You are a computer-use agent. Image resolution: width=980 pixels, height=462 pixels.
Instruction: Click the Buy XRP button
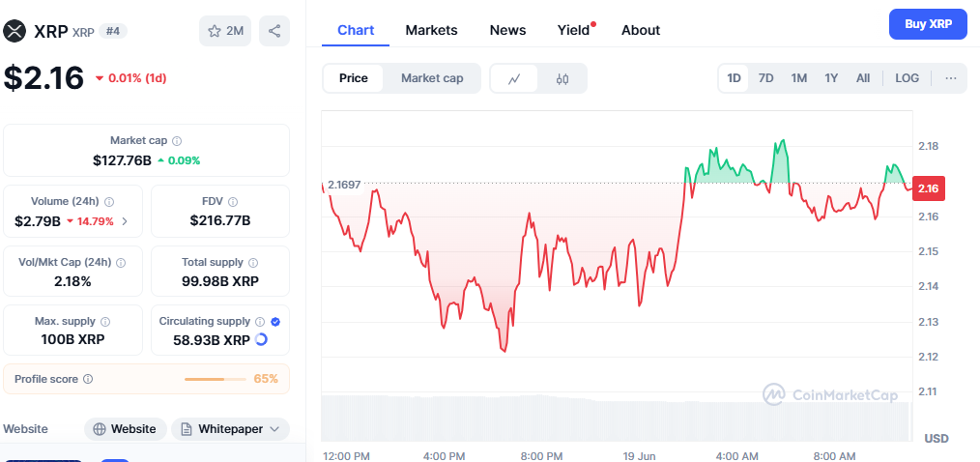point(927,24)
